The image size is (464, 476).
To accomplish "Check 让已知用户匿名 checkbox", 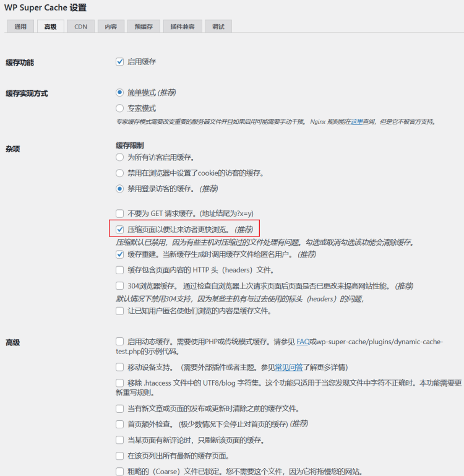I will (119, 311).
